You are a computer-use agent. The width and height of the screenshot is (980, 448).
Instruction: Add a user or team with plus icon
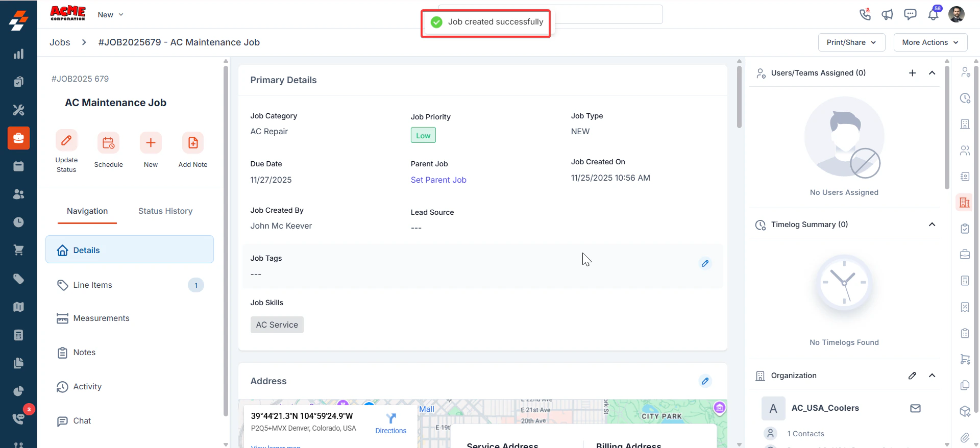click(912, 73)
